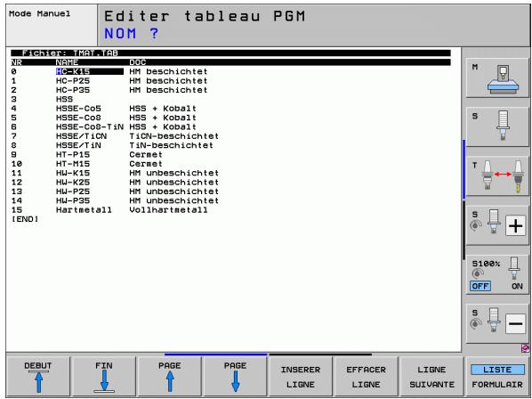Viewport: 532px width, 399px height.
Task: Click the NAME column header
Action: [68, 62]
